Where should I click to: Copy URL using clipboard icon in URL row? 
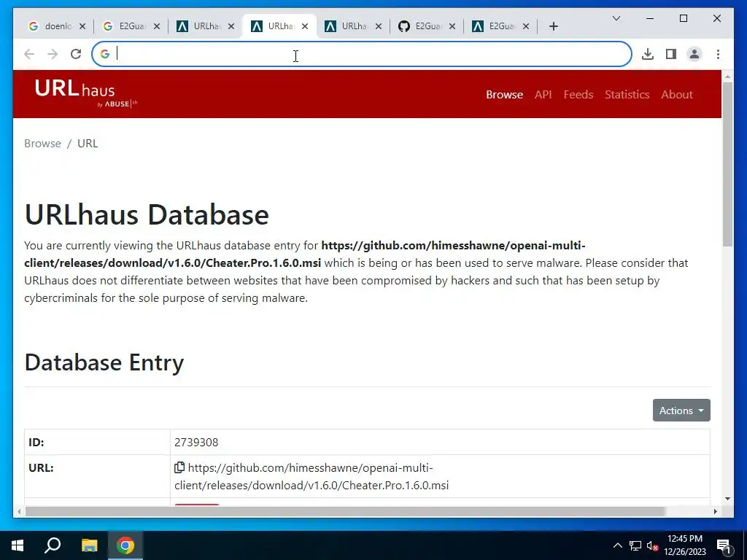click(x=179, y=467)
